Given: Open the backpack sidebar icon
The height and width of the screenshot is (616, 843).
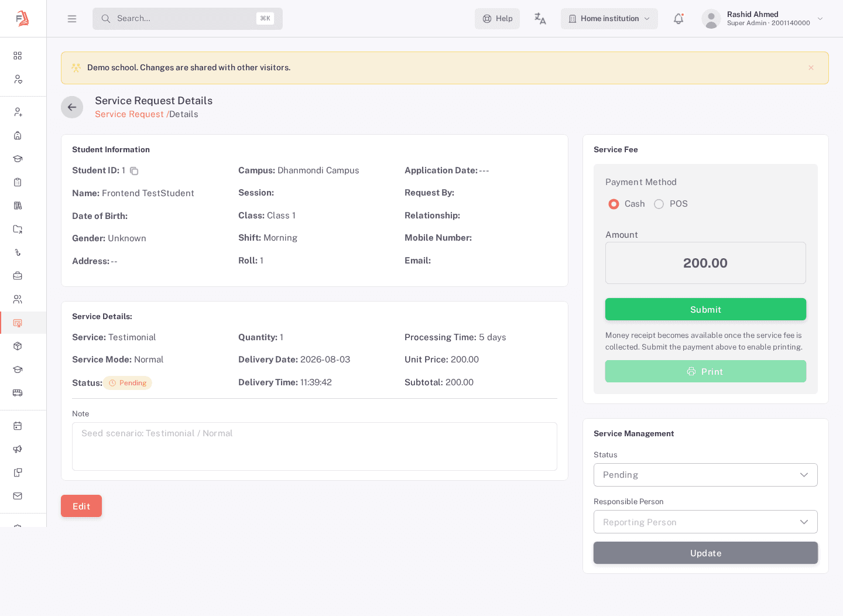Looking at the screenshot, I should [18, 135].
